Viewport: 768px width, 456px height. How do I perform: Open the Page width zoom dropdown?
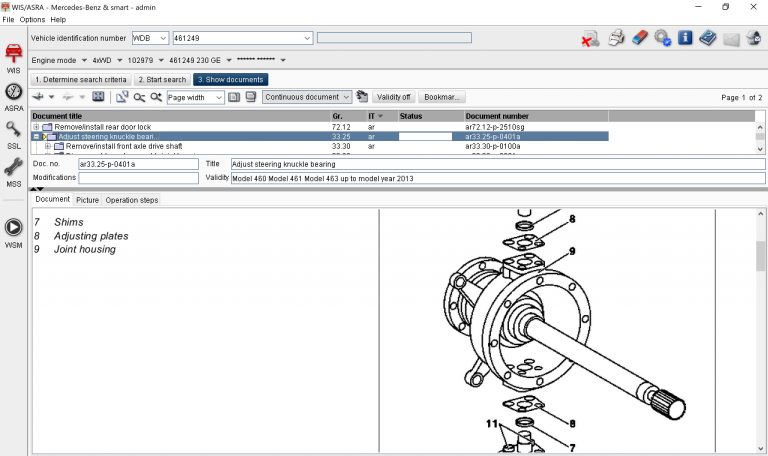pos(219,97)
